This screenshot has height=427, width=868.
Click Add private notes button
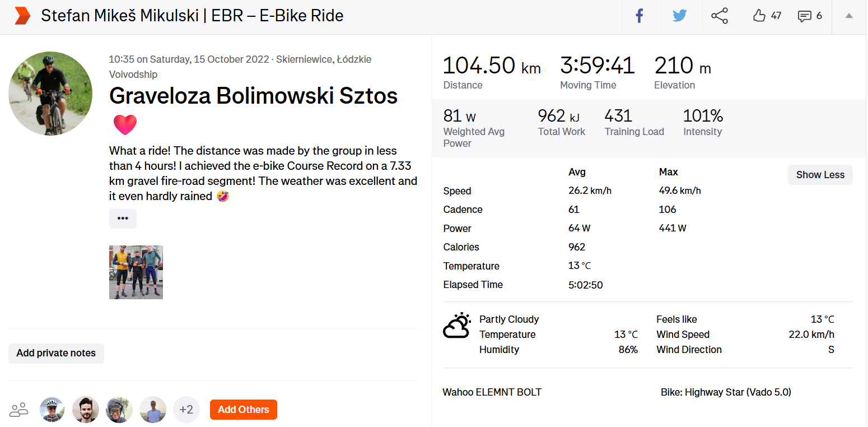coord(56,353)
